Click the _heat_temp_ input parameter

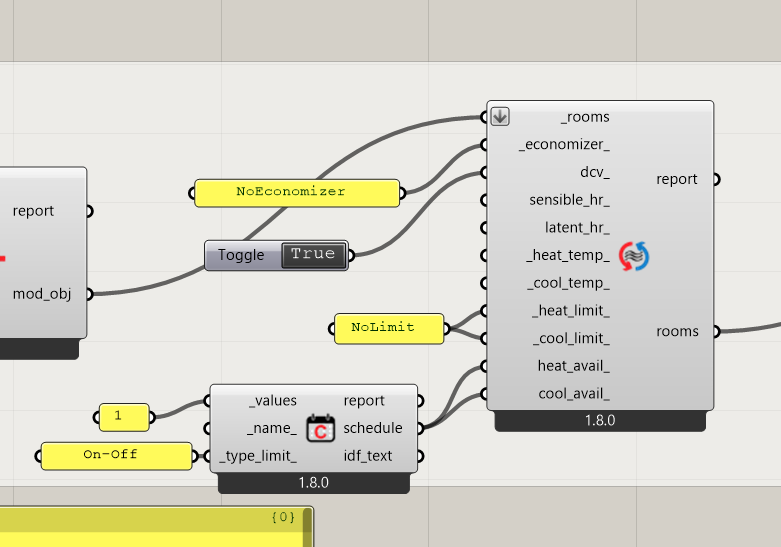(x=568, y=255)
